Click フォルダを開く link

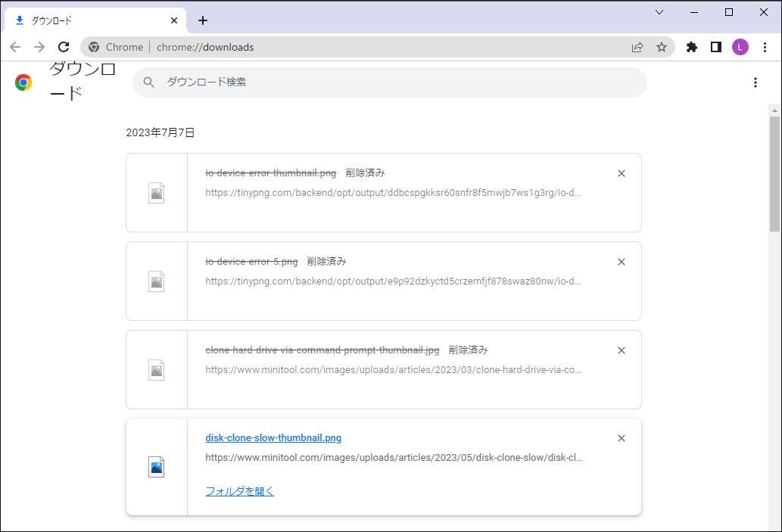(x=240, y=491)
